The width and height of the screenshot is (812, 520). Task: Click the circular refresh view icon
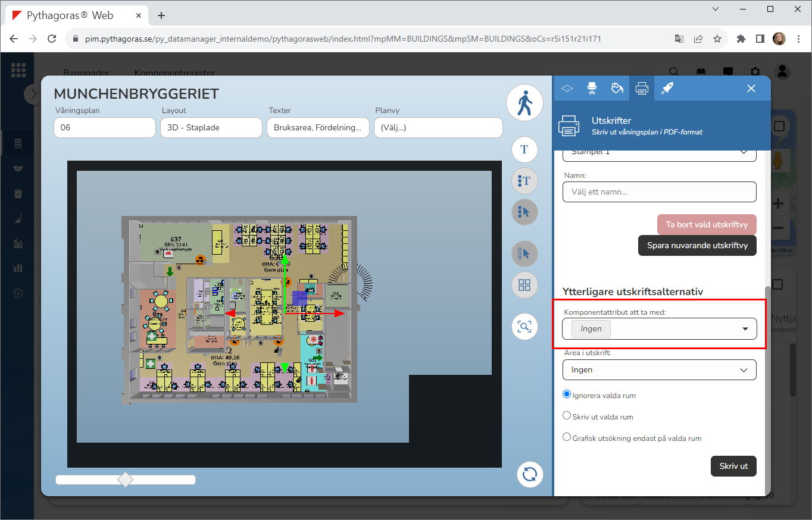[x=530, y=474]
